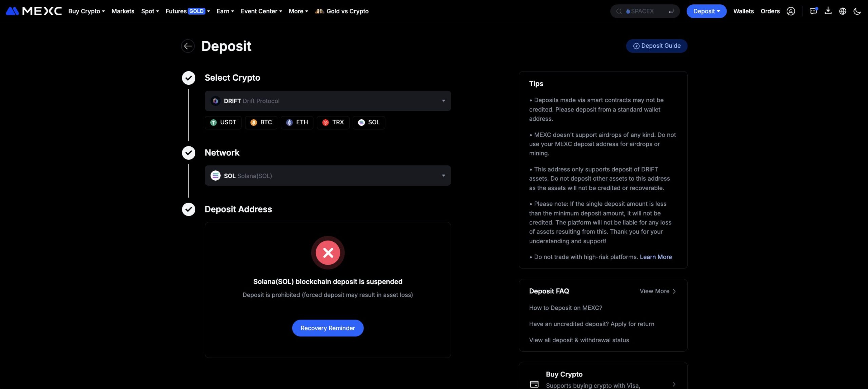Click the download app icon
Viewport: 868px width, 389px height.
coord(828,11)
